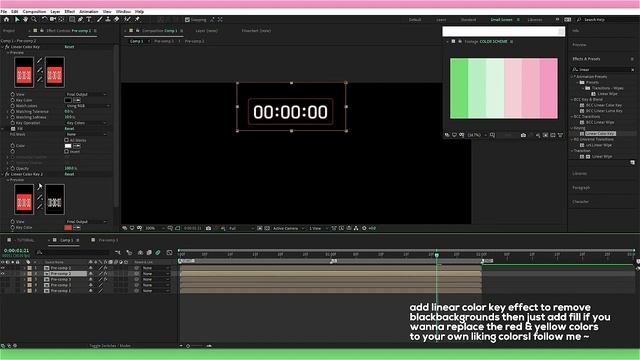Open the Match colors Using RGB dropdown

(x=87, y=106)
